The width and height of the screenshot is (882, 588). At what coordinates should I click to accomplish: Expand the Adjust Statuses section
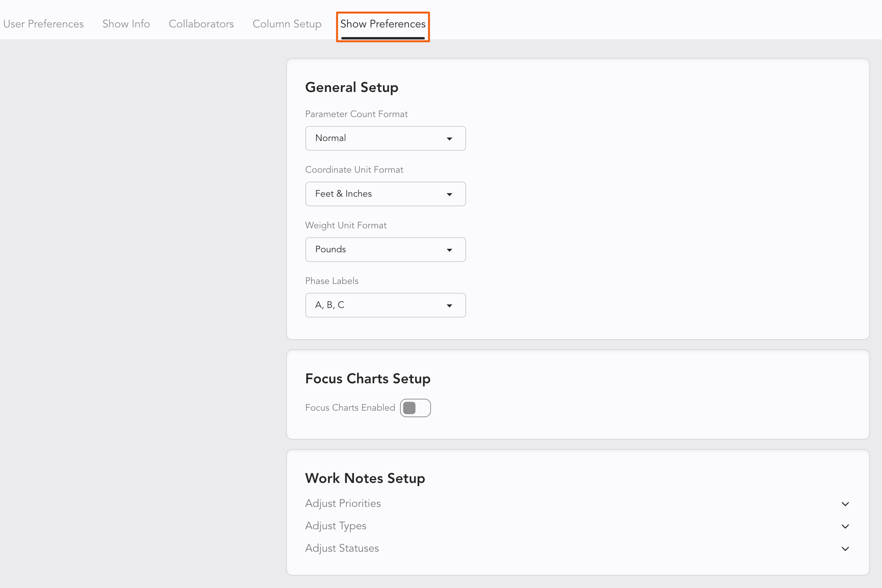coord(342,548)
